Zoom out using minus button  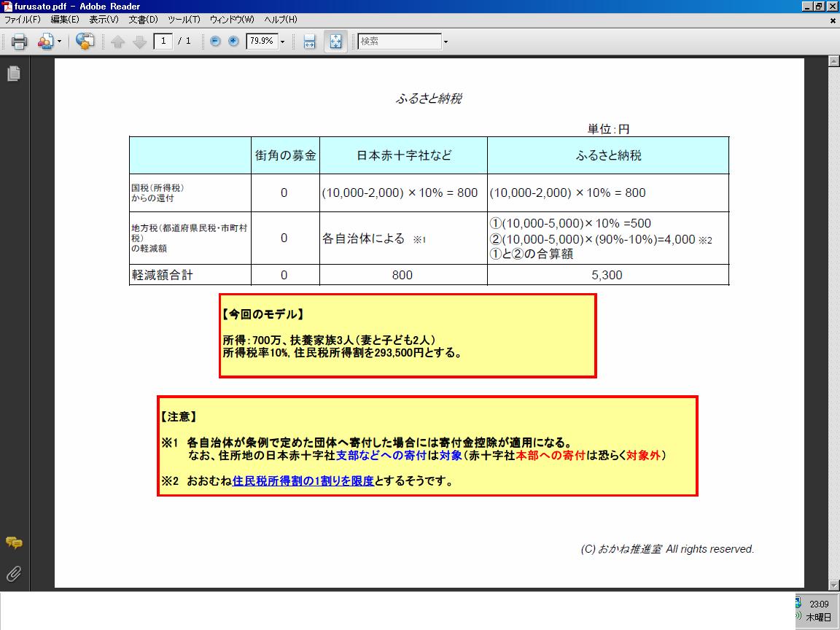coord(215,41)
